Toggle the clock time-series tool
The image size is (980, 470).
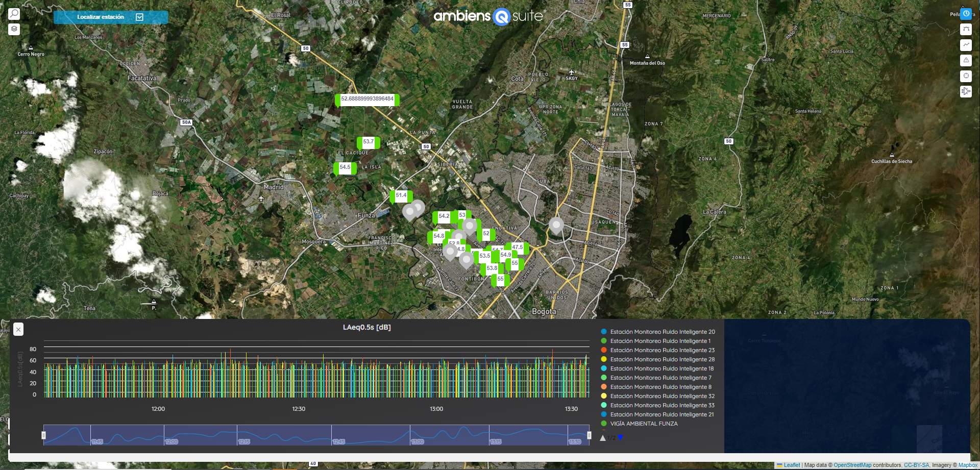tap(966, 14)
